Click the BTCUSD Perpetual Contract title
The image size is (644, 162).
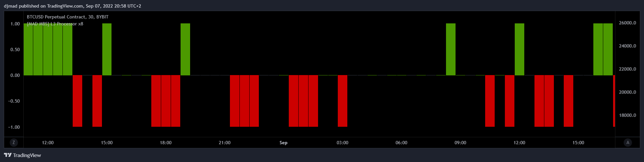click(67, 17)
